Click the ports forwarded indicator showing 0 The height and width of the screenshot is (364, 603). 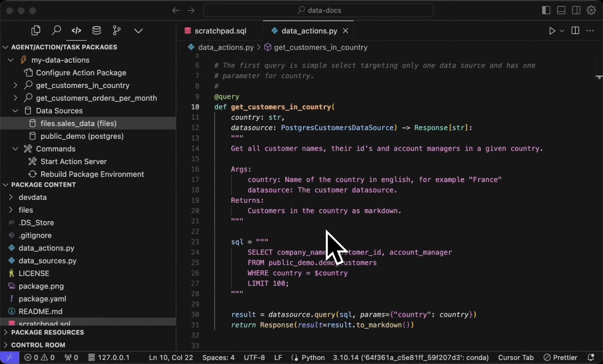(71, 358)
